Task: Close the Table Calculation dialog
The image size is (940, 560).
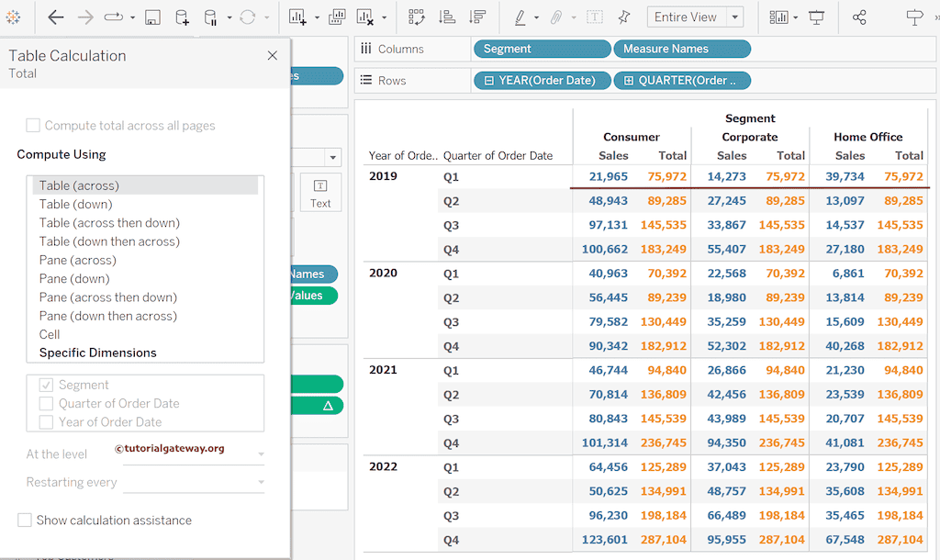Action: 272,56
